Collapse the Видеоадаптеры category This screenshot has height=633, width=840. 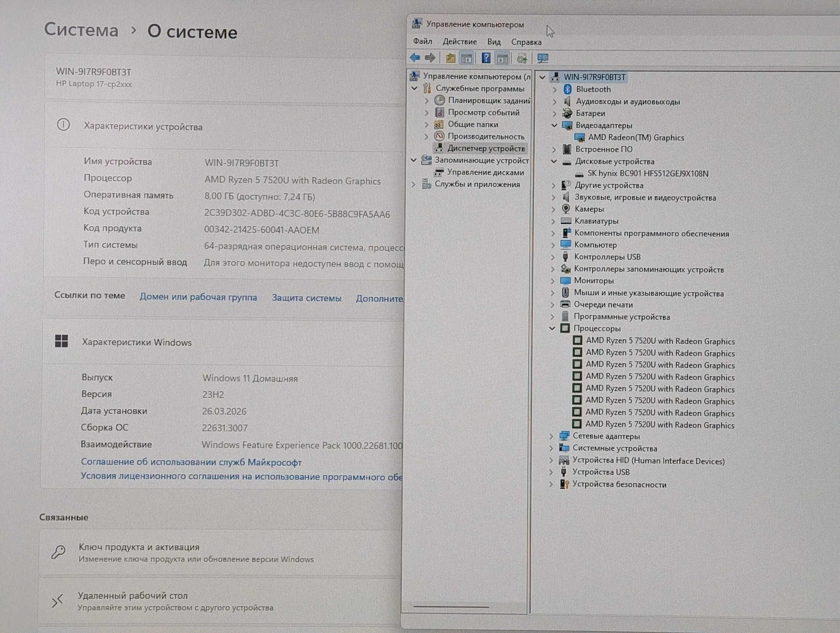(554, 125)
